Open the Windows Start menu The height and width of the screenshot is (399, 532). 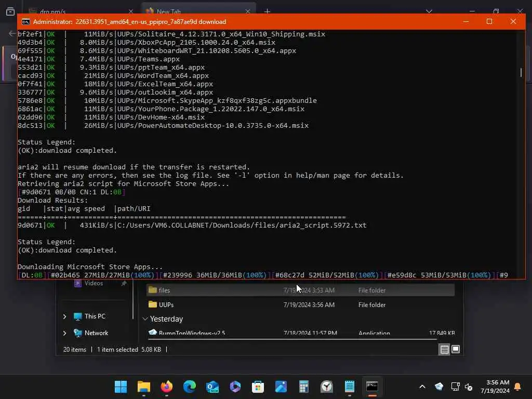point(121,387)
